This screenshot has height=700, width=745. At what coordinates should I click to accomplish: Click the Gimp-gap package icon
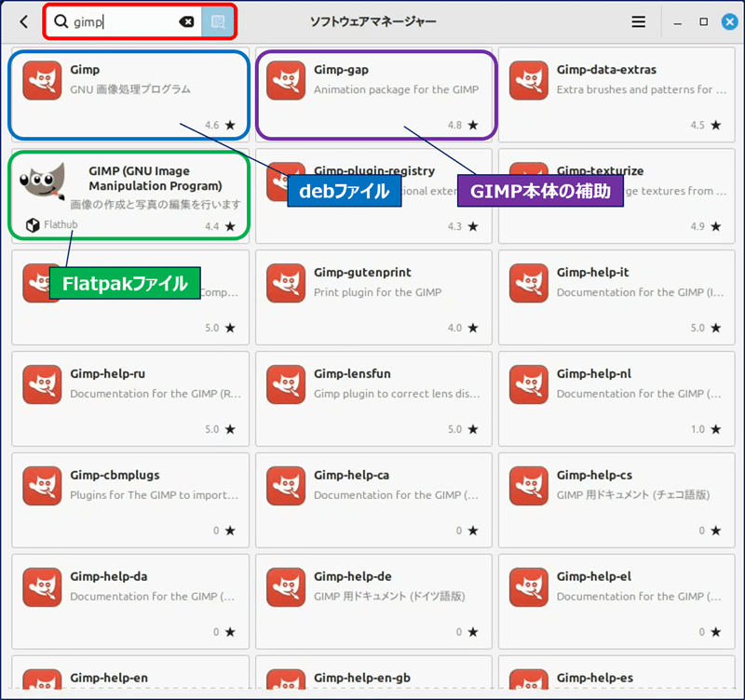click(x=286, y=80)
